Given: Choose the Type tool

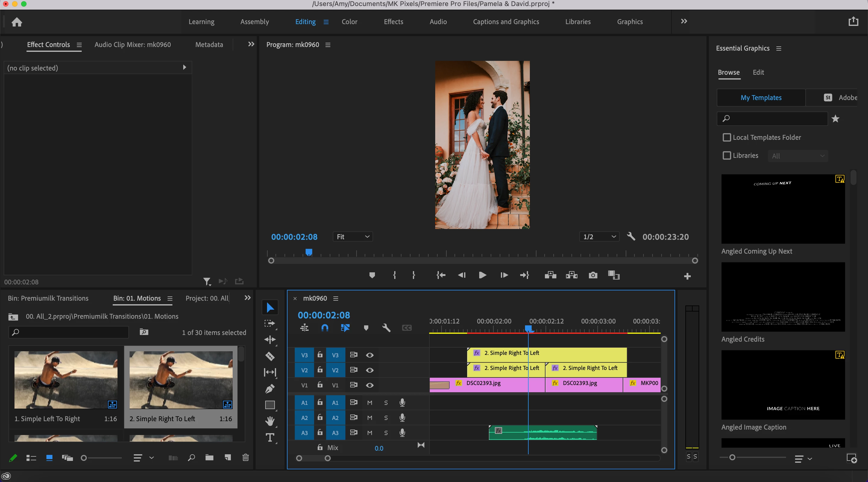Looking at the screenshot, I should pos(270,437).
